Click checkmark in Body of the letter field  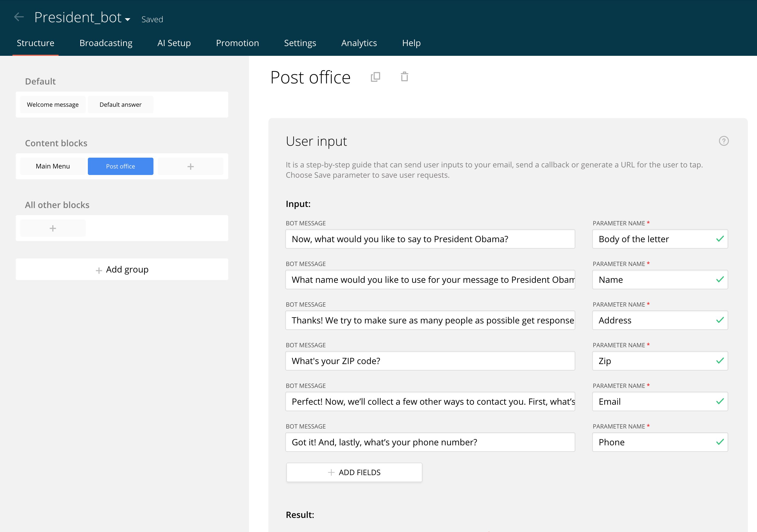coord(720,239)
